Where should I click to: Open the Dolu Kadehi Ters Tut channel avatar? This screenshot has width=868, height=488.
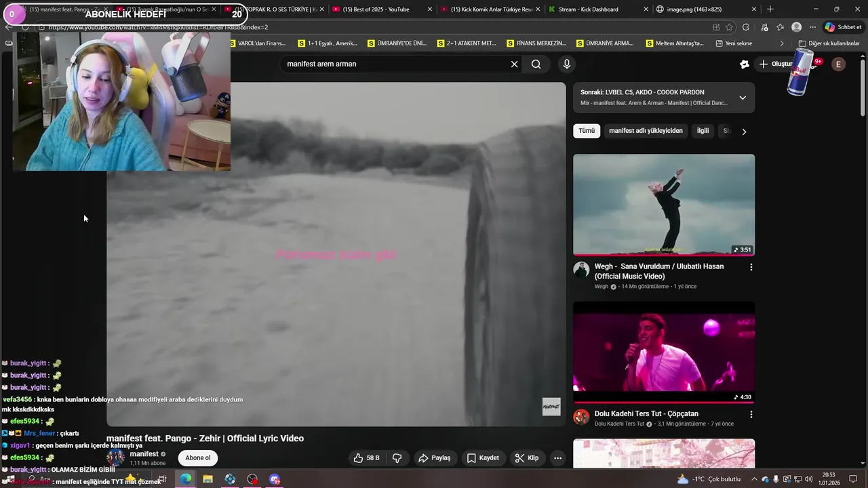[581, 417]
